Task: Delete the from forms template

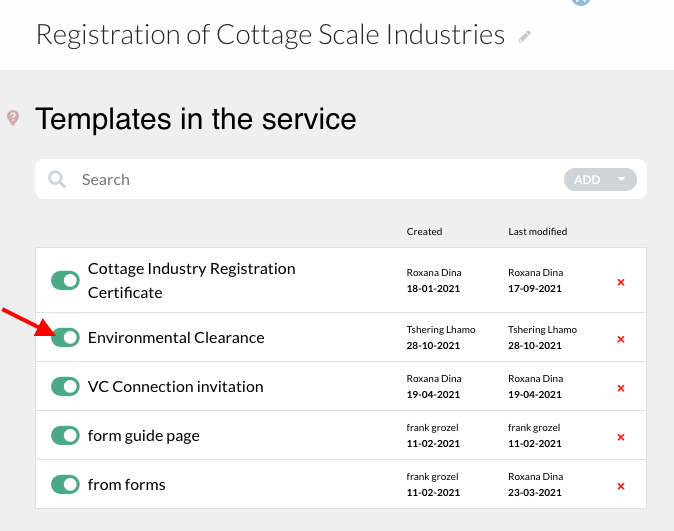Action: click(621, 486)
